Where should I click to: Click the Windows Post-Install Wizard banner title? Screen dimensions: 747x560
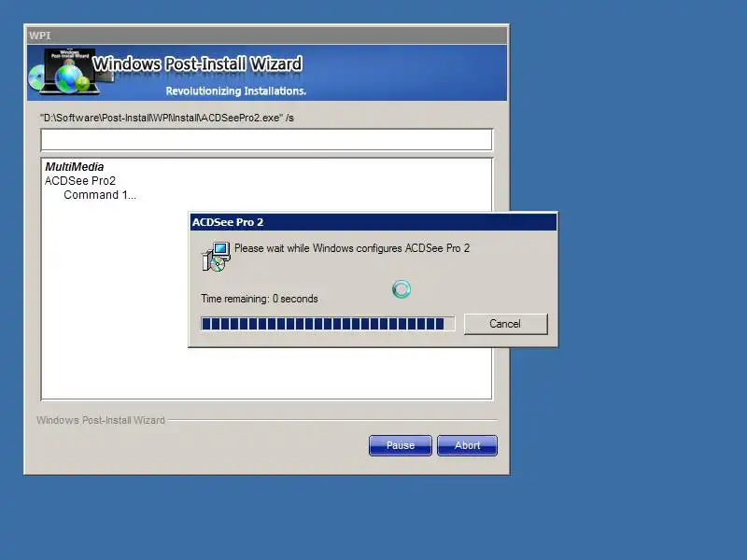click(x=197, y=63)
